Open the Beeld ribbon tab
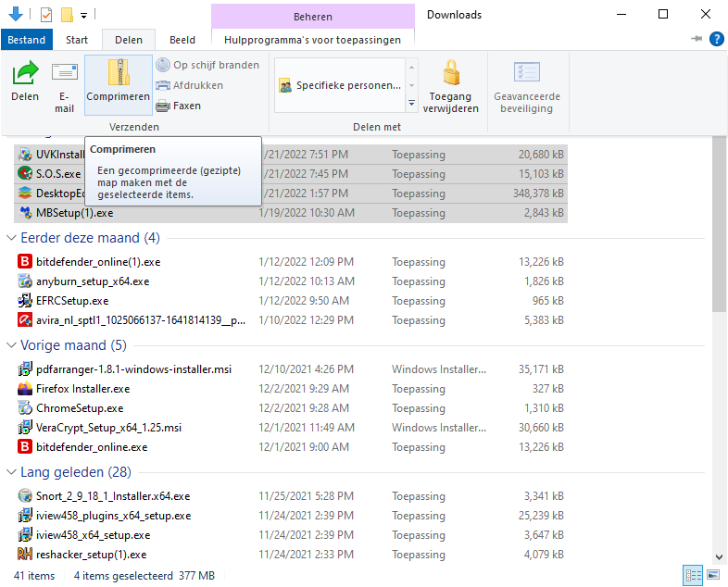 point(182,40)
